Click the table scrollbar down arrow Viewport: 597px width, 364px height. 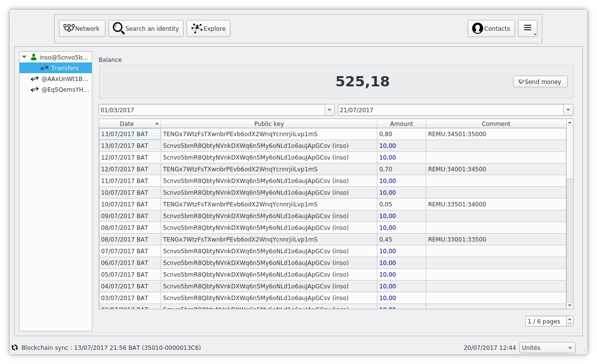coord(570,305)
